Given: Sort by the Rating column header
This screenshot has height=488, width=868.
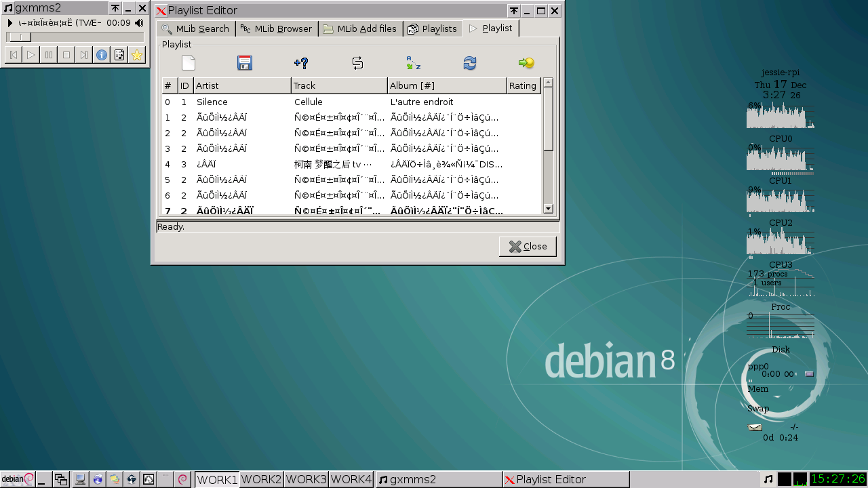Looking at the screenshot, I should [524, 85].
